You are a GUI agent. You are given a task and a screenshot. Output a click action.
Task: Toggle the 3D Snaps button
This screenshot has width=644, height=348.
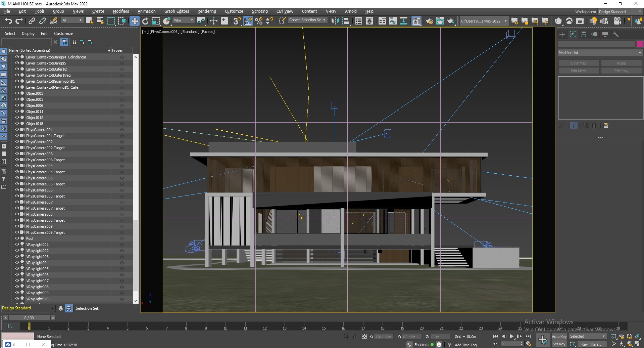(x=237, y=21)
